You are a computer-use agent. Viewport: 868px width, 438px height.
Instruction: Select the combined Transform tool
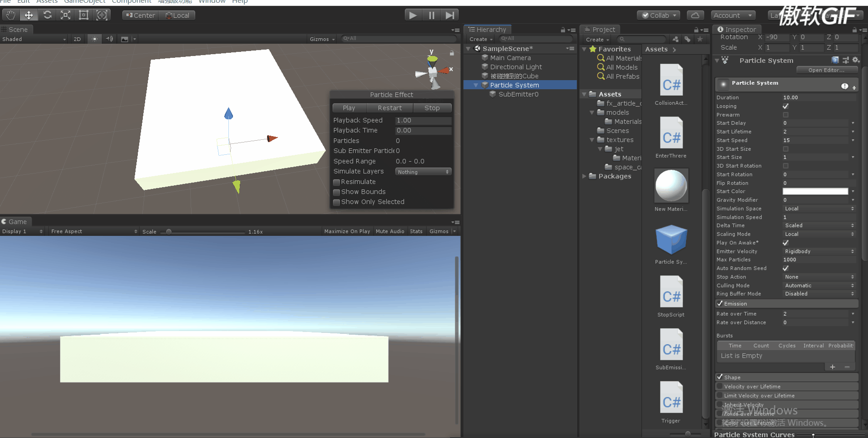pos(102,15)
